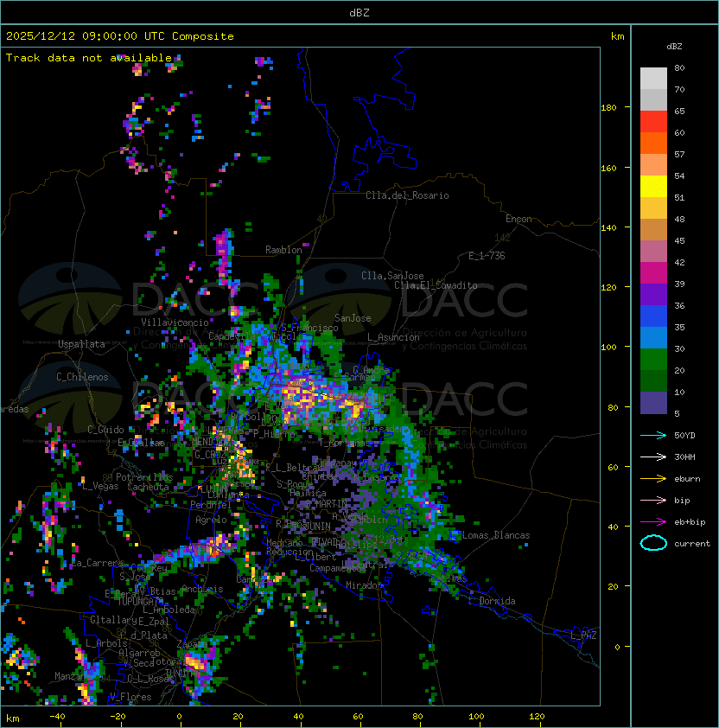
Task: Select the magenta swatch below 42 dBZ
Action: pyautogui.click(x=653, y=273)
